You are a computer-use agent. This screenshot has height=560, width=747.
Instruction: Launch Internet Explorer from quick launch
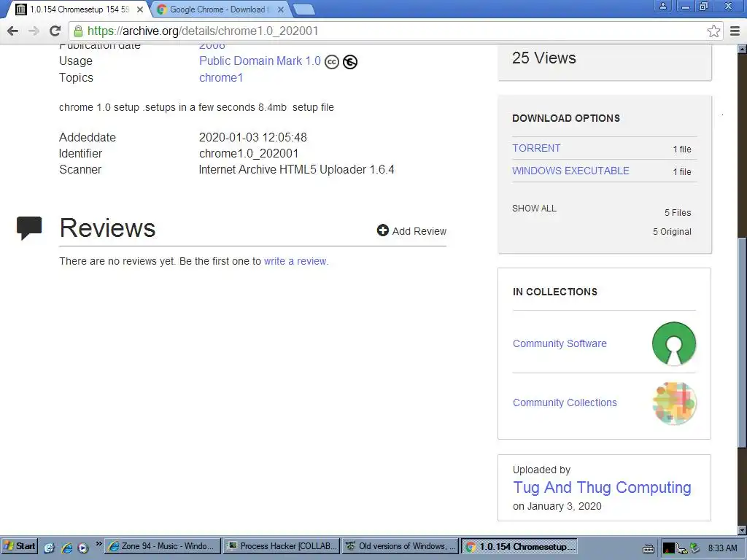(66, 548)
